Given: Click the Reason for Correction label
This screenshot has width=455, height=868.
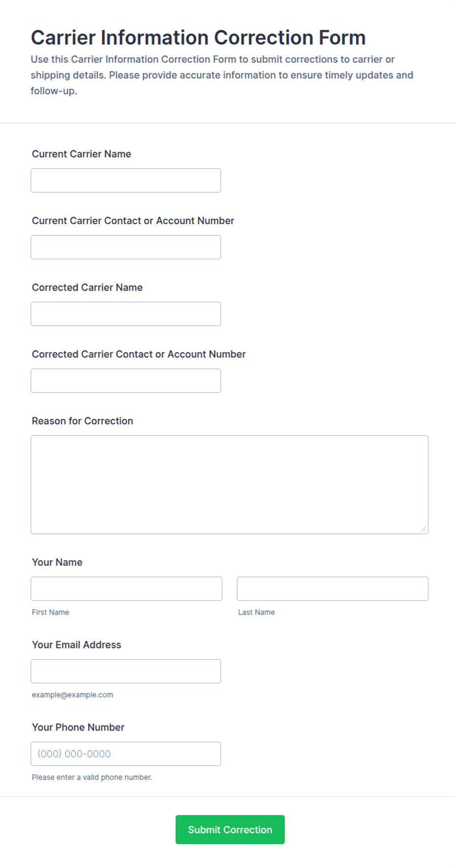Looking at the screenshot, I should pos(82,421).
